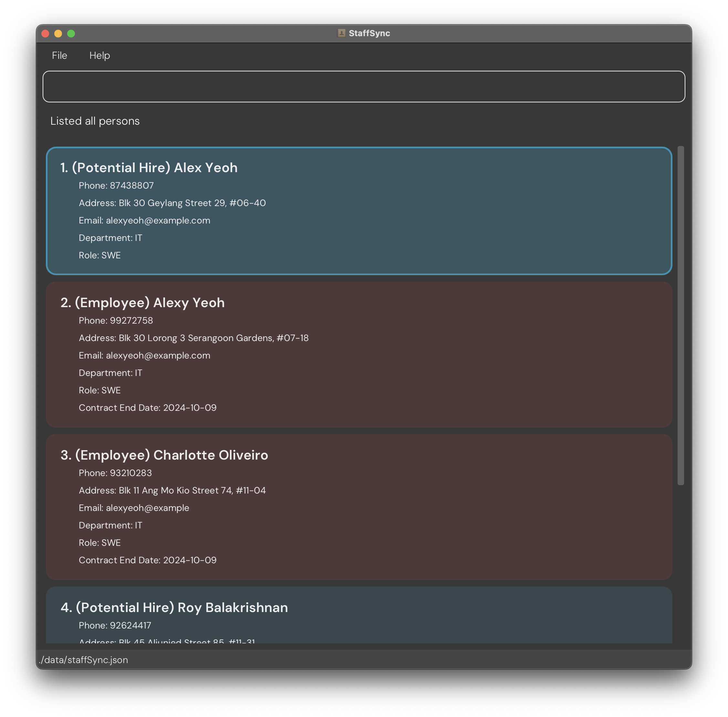Screen dimensions: 728x717
Task: Maximize the window with green button
Action: pos(71,34)
